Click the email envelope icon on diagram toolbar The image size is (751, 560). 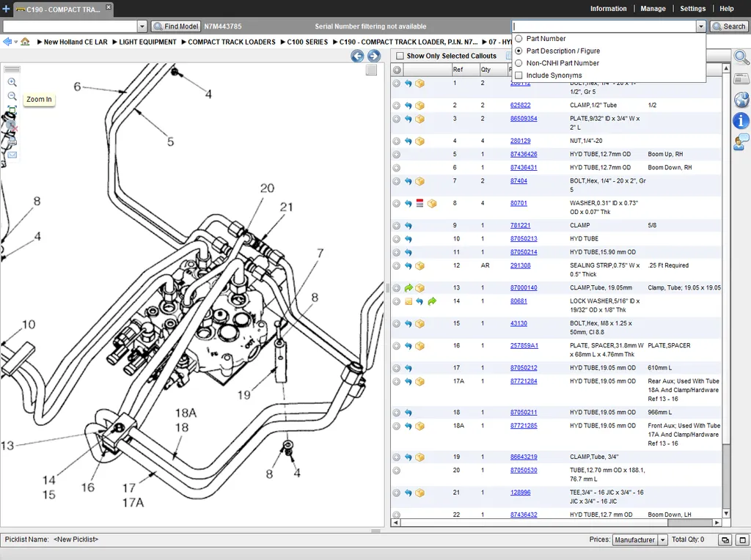pyautogui.click(x=12, y=155)
